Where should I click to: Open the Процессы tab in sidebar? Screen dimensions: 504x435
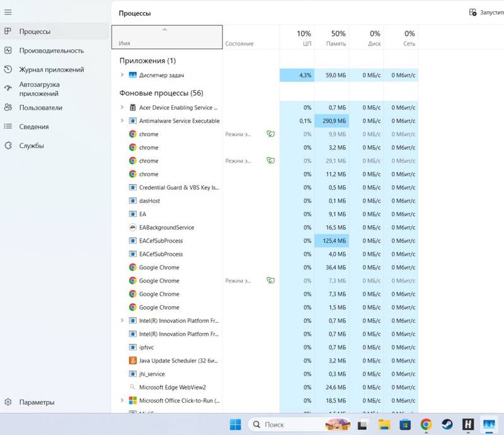point(54,32)
